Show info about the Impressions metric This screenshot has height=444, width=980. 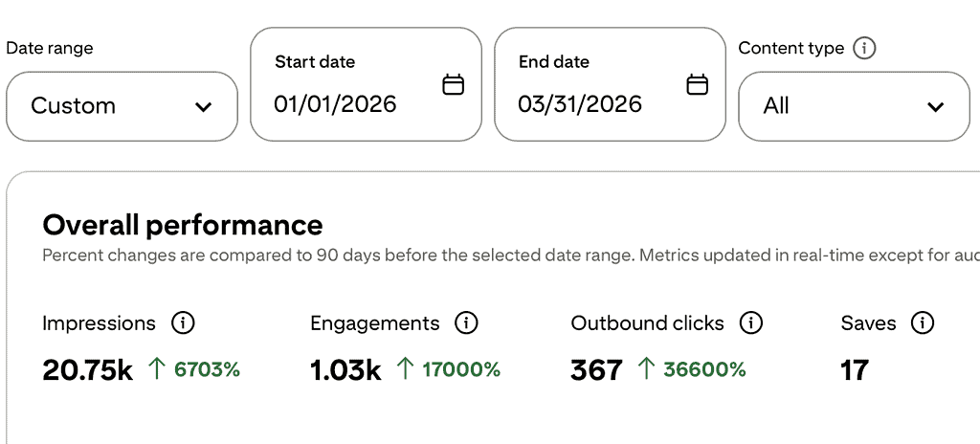point(182,323)
